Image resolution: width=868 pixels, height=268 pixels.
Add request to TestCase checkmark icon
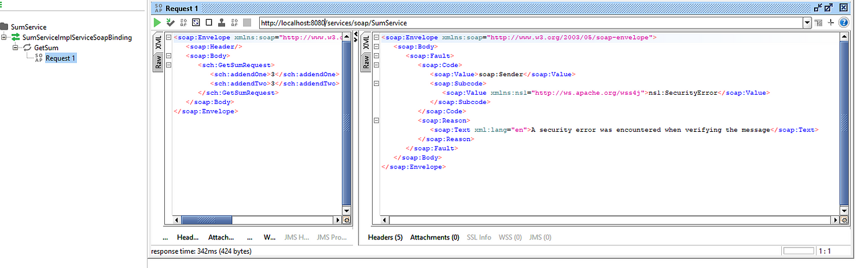[170, 22]
